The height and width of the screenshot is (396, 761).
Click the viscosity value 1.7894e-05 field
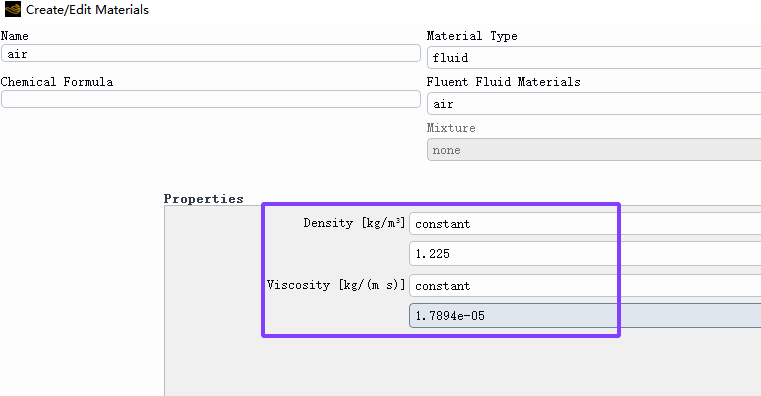click(585, 316)
